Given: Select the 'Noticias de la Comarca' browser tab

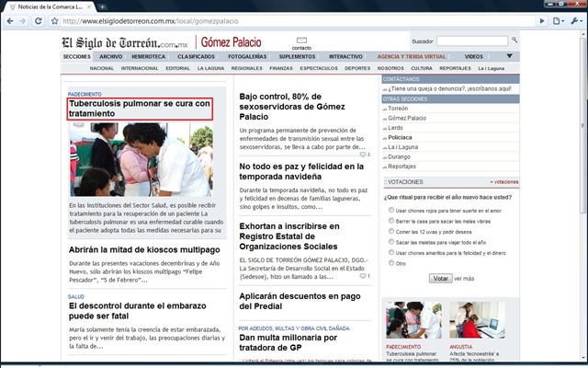Looking at the screenshot, I should pyautogui.click(x=51, y=6).
